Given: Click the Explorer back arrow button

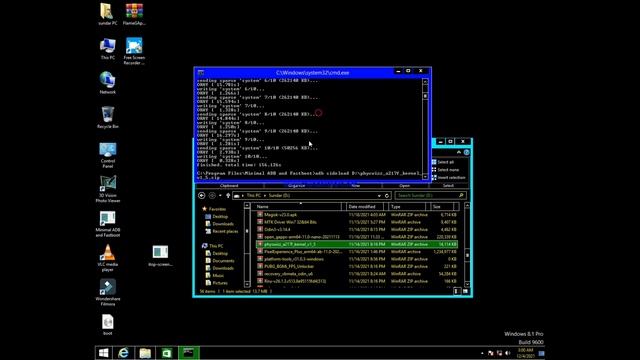Looking at the screenshot, I should 202,196.
